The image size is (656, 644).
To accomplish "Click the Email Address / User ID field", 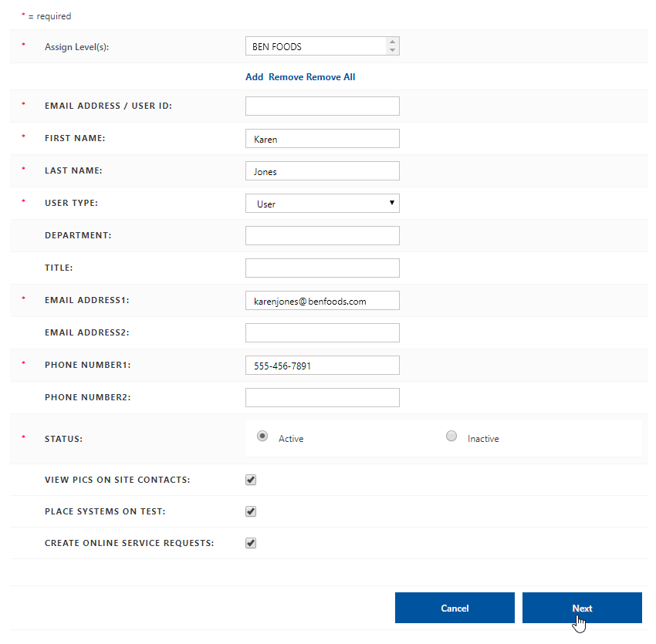I will pyautogui.click(x=322, y=106).
